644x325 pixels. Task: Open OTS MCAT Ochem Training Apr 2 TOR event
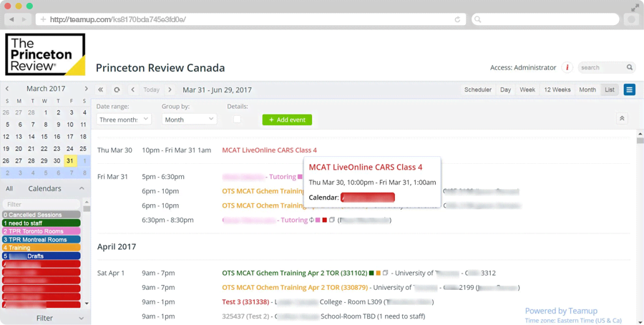coord(295,288)
